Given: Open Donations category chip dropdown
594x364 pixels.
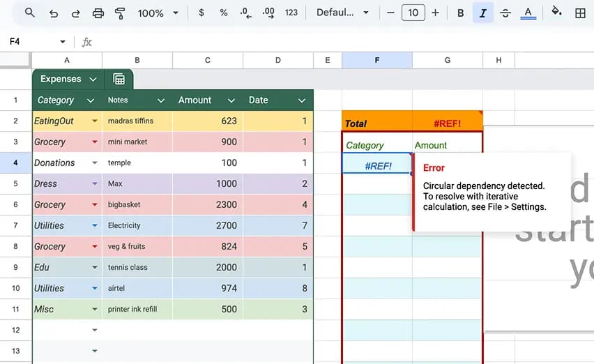Looking at the screenshot, I should (x=95, y=163).
